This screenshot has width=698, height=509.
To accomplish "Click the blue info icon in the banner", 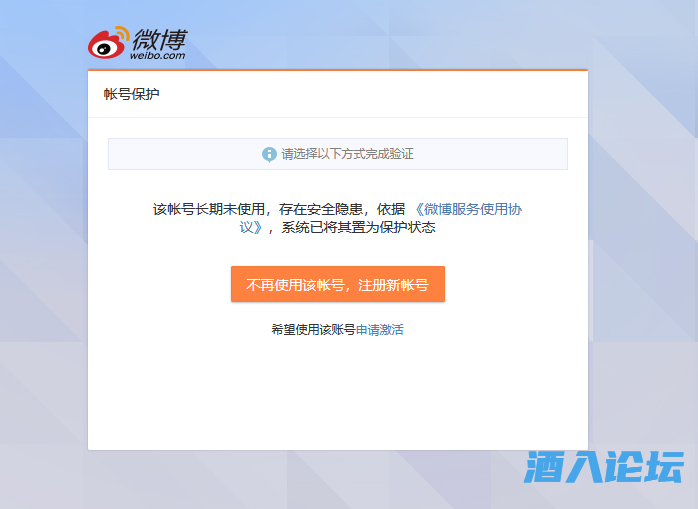I will click(x=269, y=154).
